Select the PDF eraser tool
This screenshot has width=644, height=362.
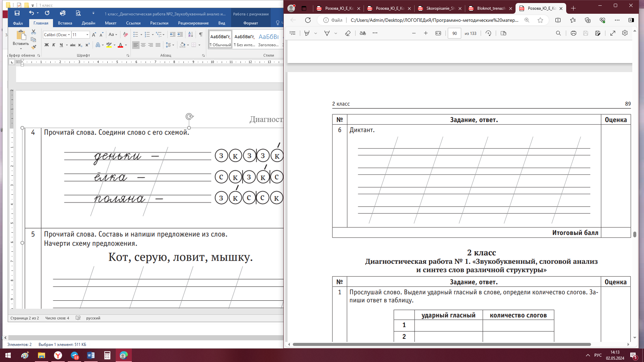coord(348,33)
